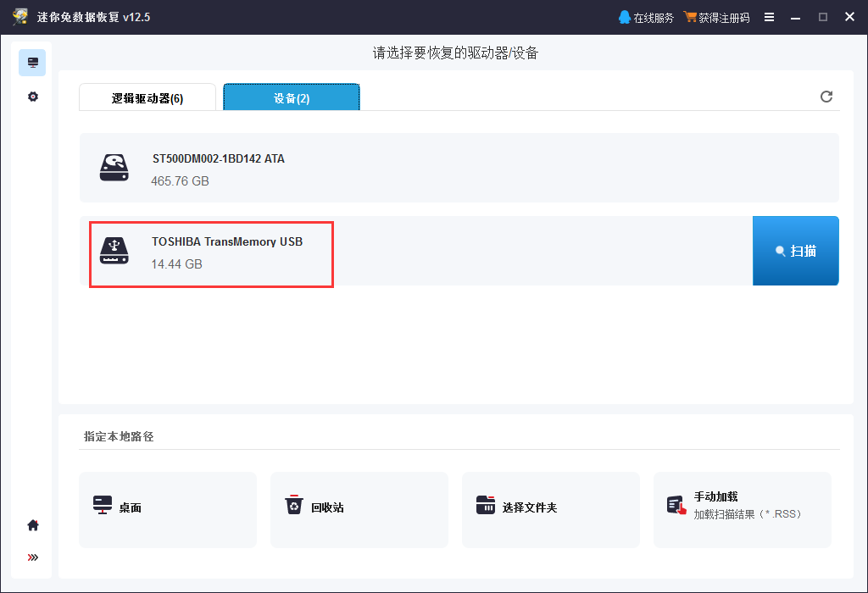
Task: Open the 选择文件夹 folder picker
Action: (551, 509)
